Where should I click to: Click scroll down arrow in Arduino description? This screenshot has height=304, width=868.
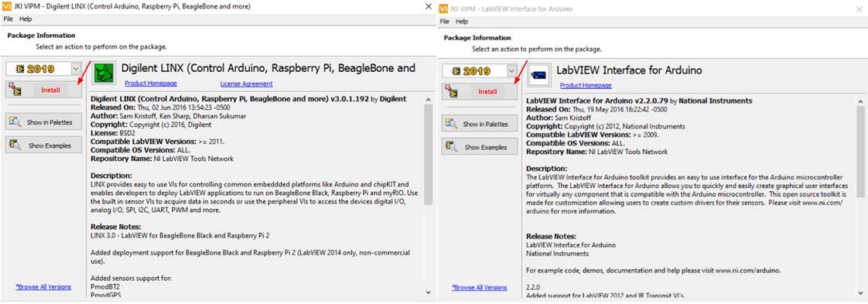(859, 292)
